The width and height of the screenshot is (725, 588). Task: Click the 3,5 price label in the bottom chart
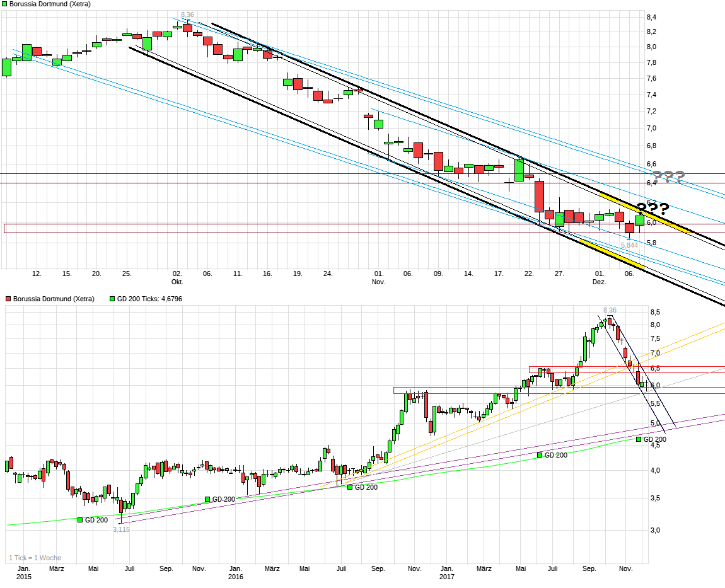coord(655,499)
